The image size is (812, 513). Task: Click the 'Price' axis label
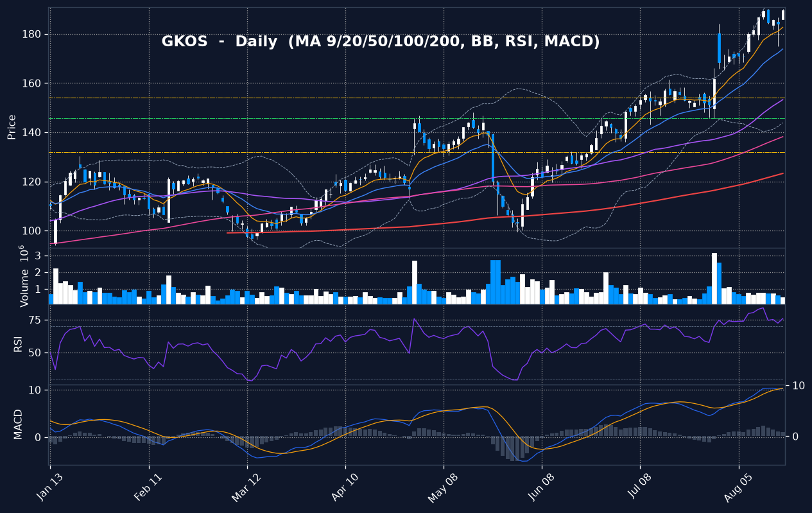point(12,127)
